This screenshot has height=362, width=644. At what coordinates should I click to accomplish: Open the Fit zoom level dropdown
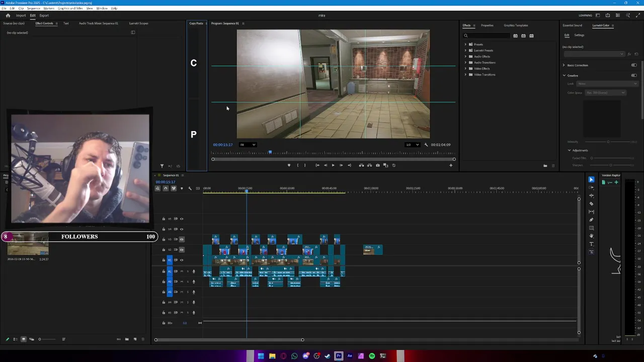click(x=248, y=145)
